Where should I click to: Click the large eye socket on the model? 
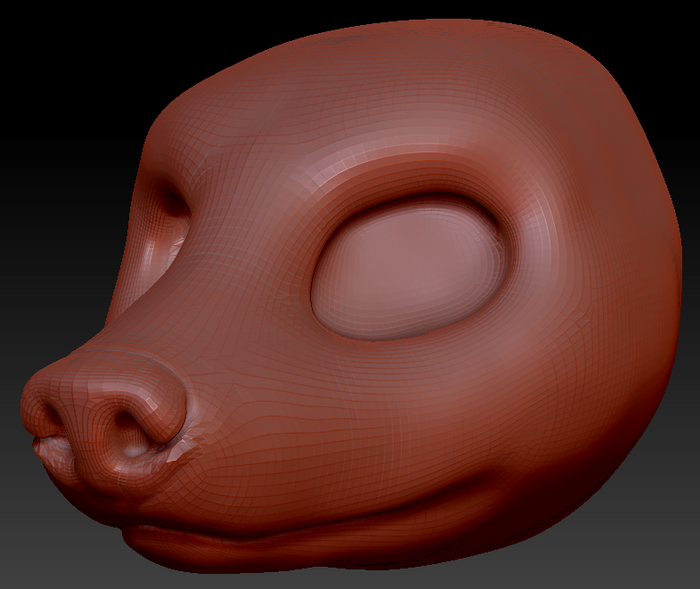pyautogui.click(x=408, y=269)
